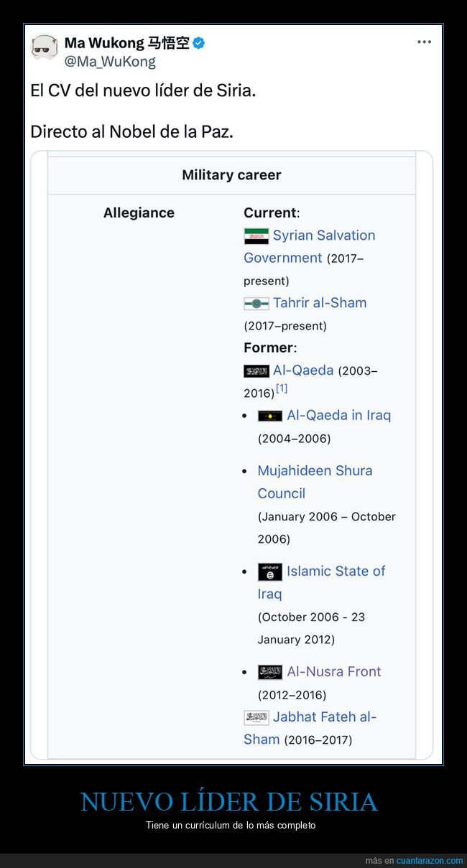Click the verified badge next to Ma Wukong
Screen dimensions: 467x868
pos(200,42)
